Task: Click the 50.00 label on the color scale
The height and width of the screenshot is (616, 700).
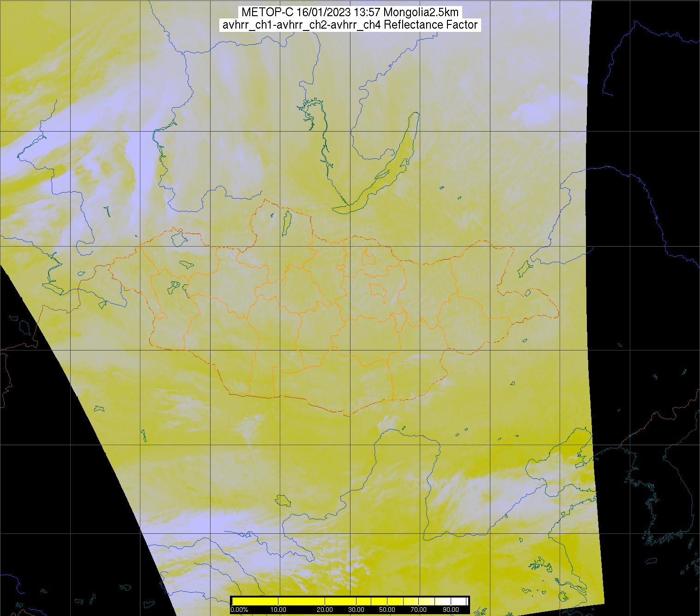Action: tap(387, 610)
